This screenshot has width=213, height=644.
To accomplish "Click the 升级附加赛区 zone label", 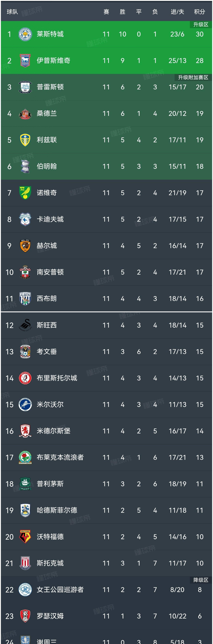I will (x=193, y=78).
